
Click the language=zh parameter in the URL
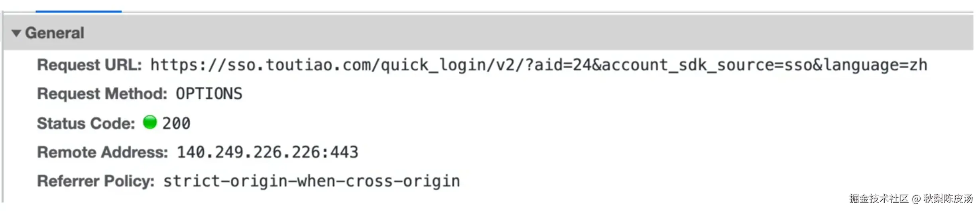point(876,65)
